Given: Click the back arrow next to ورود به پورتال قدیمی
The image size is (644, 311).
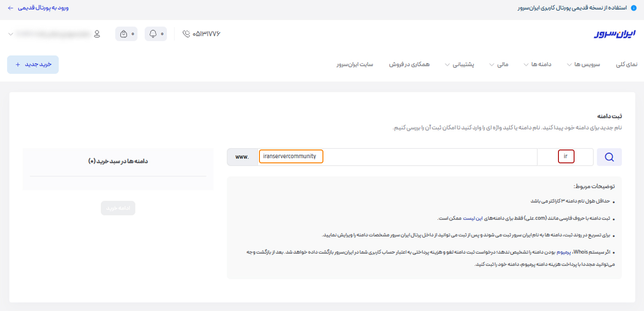Looking at the screenshot, I should click(11, 8).
